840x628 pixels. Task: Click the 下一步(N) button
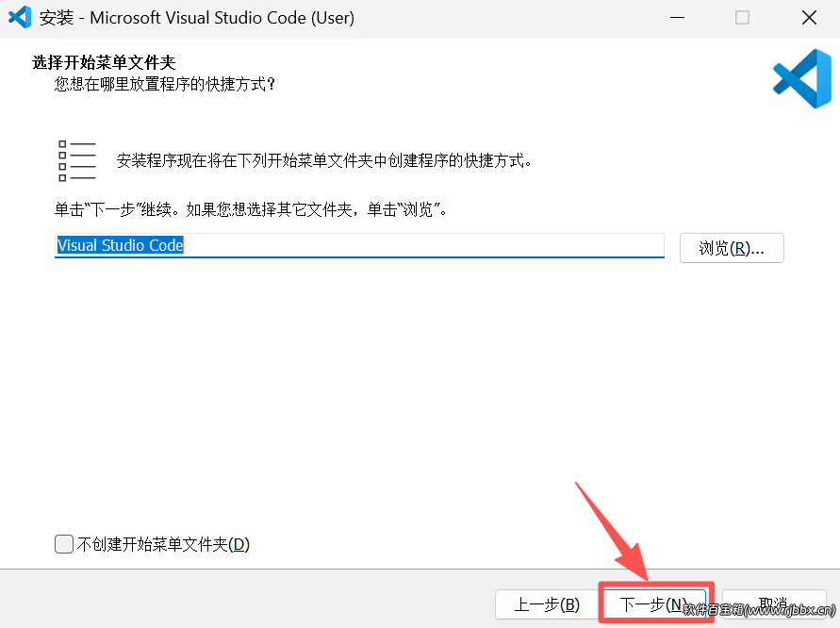tap(655, 604)
